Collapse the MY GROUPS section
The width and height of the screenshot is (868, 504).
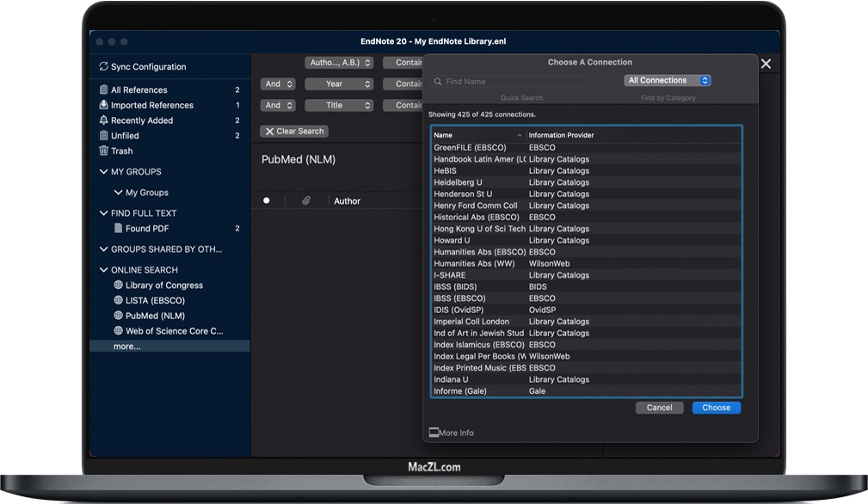pos(104,172)
